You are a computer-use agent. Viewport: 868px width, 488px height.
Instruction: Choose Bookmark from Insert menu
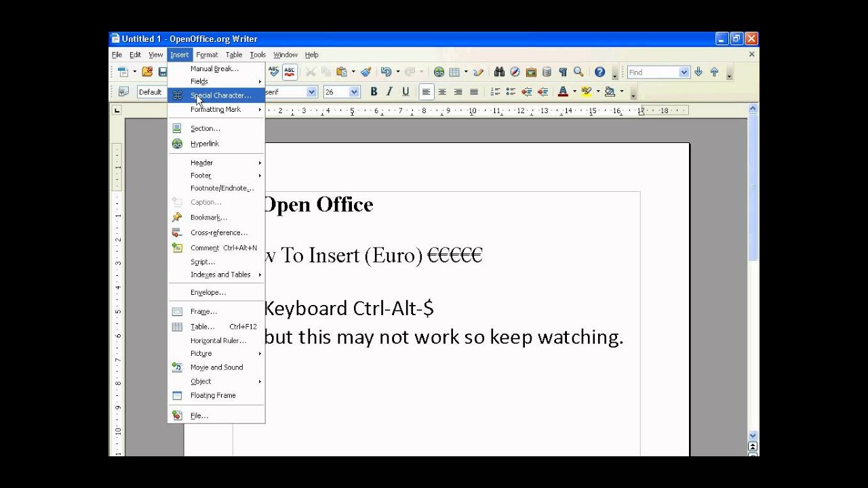tap(216, 218)
